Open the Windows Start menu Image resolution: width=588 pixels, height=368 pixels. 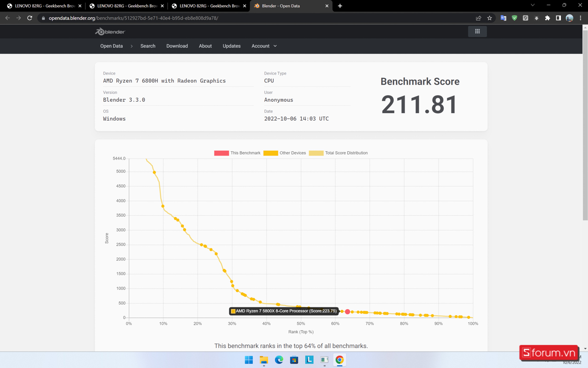click(x=249, y=360)
